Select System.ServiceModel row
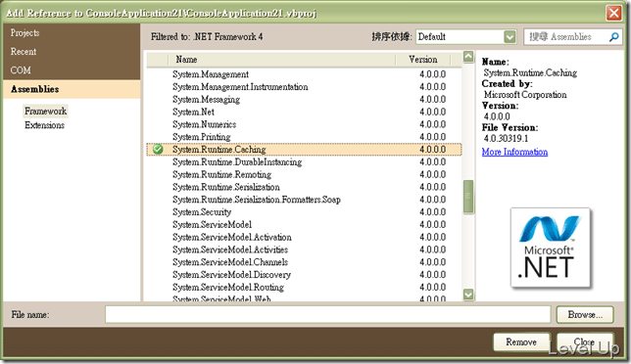The width and height of the screenshot is (631, 364). [x=304, y=225]
